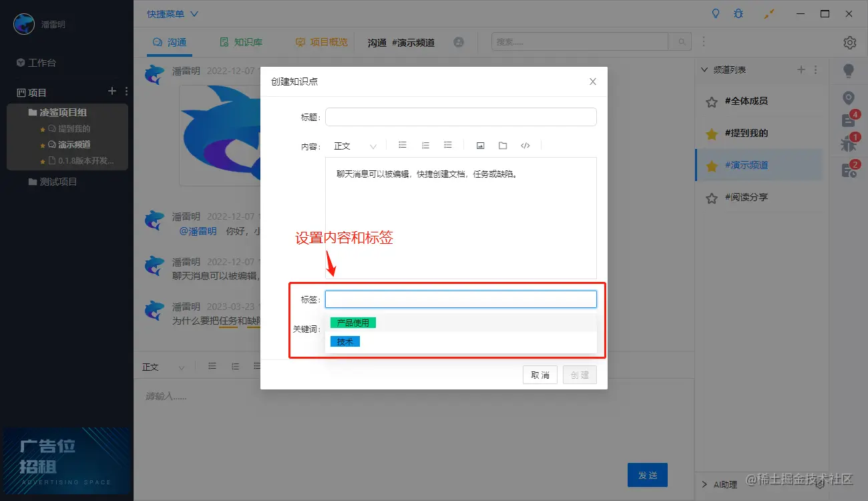Click the lightbulb icon in the title bar
Image resolution: width=868 pixels, height=501 pixels.
[716, 13]
